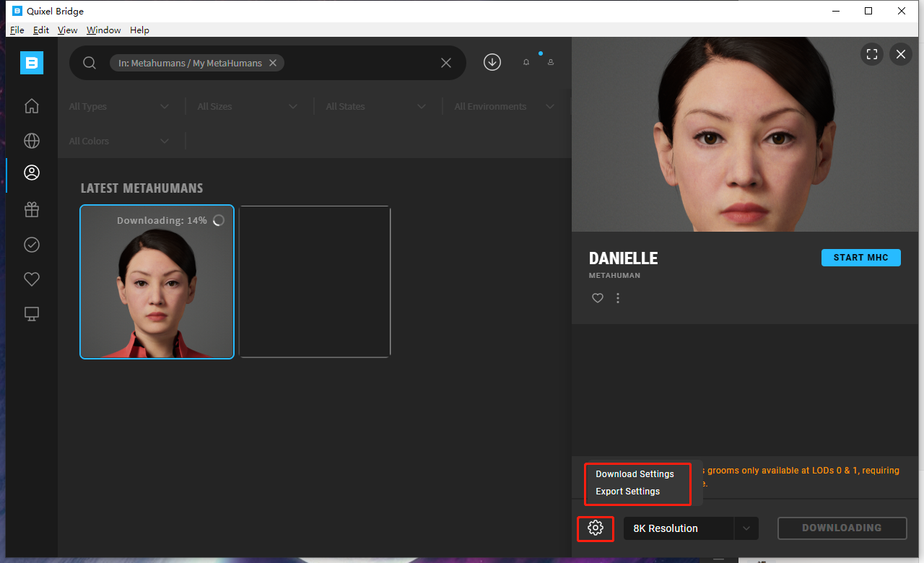Click the METAHUMAN subtitle label
The width and height of the screenshot is (924, 563).
tap(614, 276)
